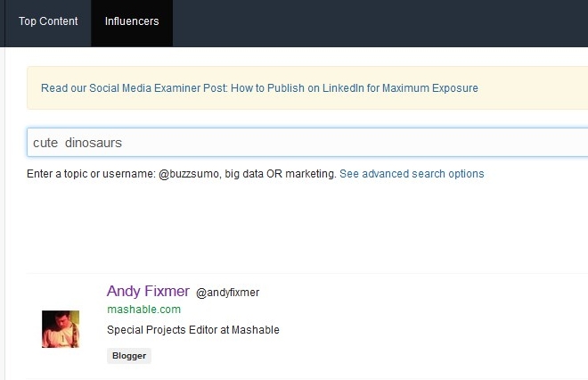Place cursor on the word dinosaurs

coord(94,143)
